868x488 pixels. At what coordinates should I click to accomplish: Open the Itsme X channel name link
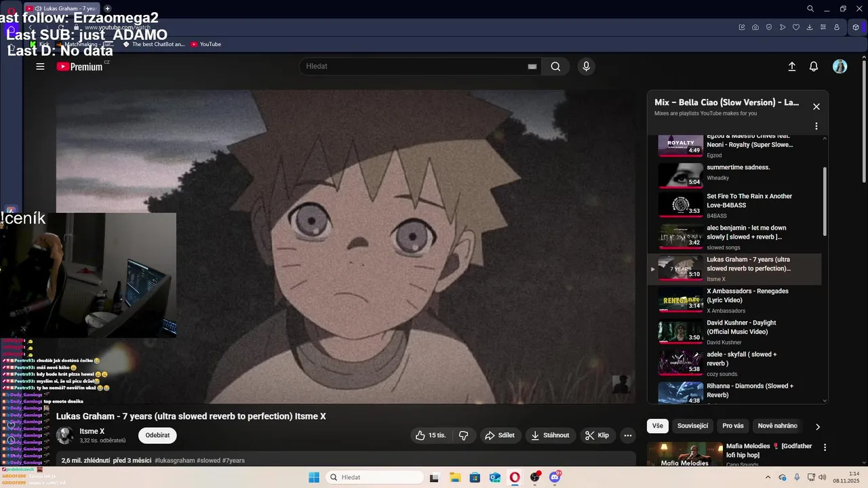pos(92,431)
